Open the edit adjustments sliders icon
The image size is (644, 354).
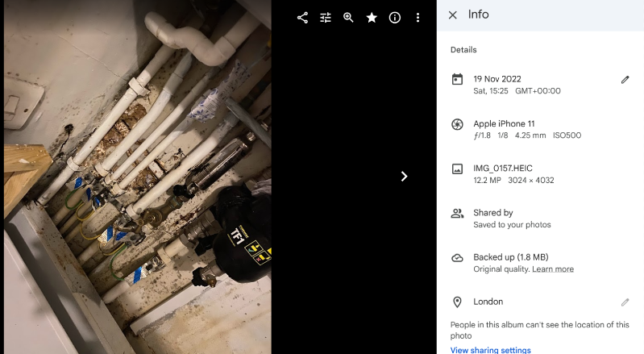(326, 18)
